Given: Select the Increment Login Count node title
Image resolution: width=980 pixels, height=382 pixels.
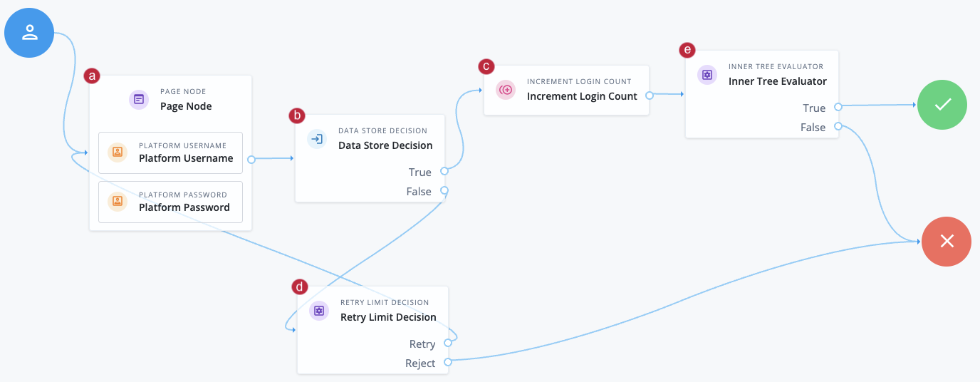Looking at the screenshot, I should 582,96.
